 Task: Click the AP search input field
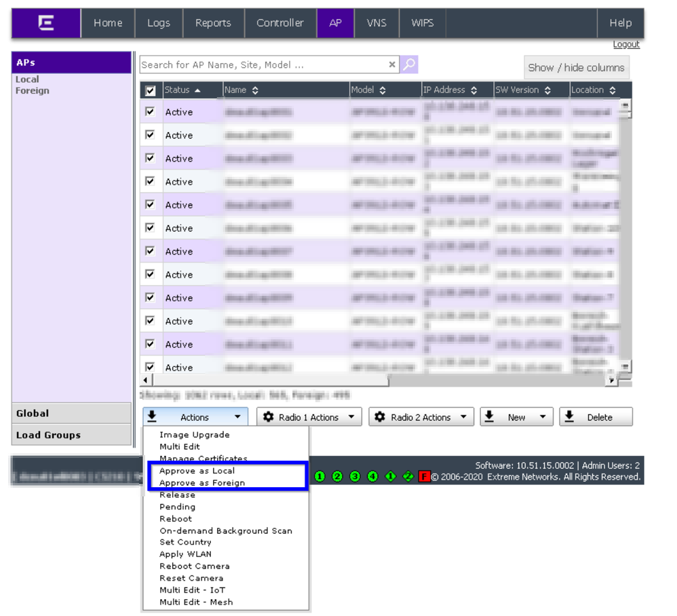263,64
